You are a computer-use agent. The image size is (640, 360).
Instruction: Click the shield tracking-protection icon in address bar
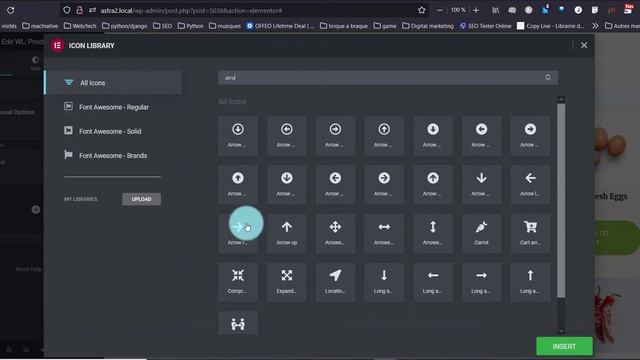point(67,10)
